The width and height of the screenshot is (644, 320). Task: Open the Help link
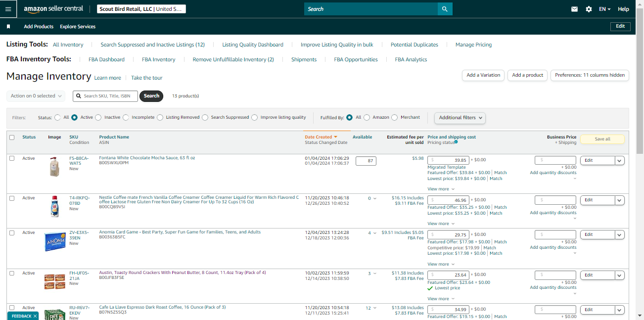pyautogui.click(x=623, y=9)
